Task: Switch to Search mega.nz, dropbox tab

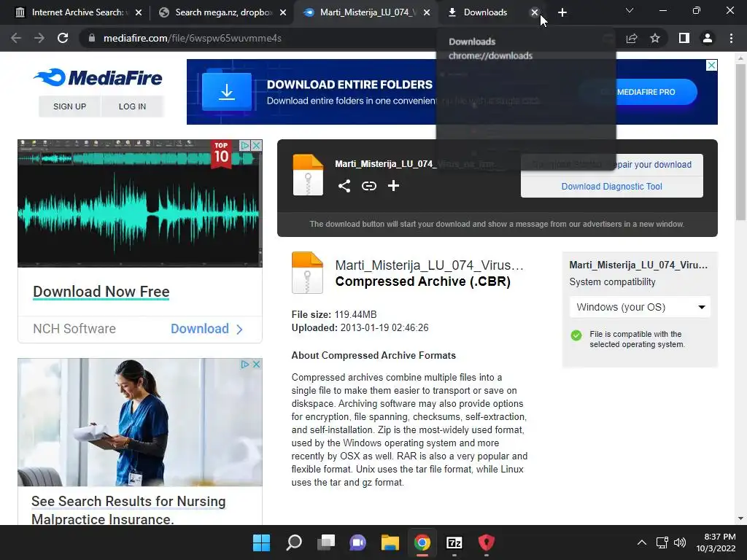Action: [222, 12]
